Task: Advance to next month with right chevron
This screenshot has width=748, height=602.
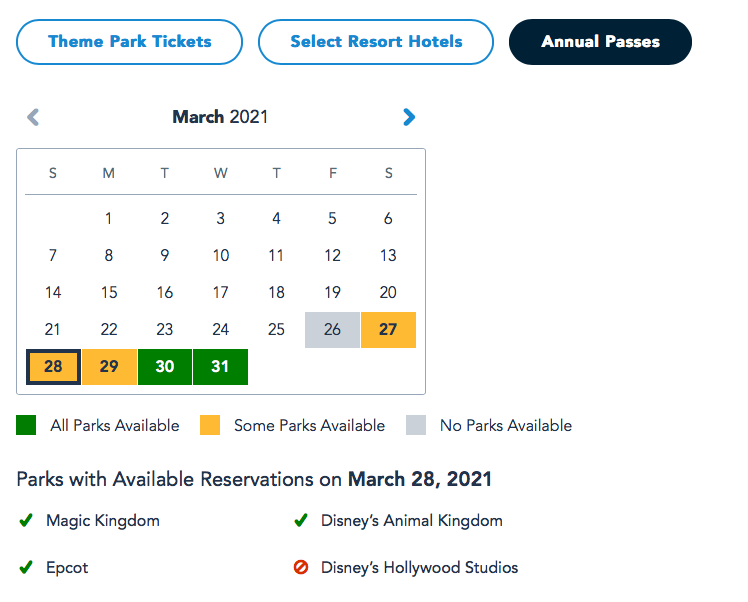Action: [408, 117]
